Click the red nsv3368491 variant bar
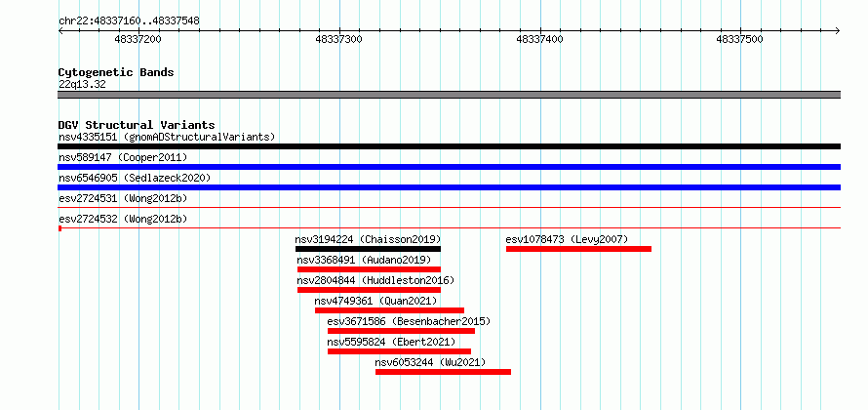868x410 pixels. 369,269
